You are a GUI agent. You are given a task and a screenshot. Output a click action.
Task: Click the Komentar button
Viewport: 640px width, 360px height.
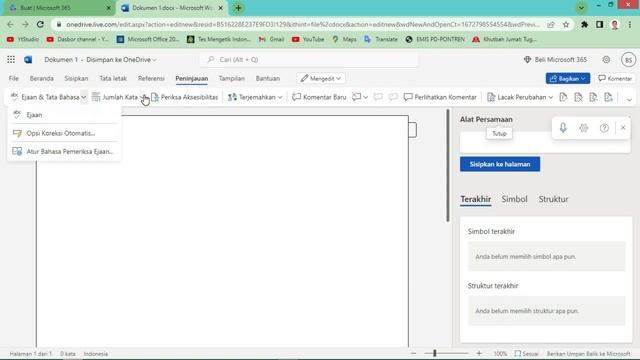pos(615,78)
